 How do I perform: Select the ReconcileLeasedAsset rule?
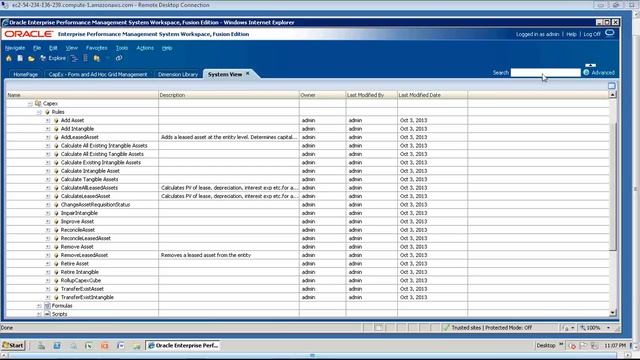click(86, 238)
